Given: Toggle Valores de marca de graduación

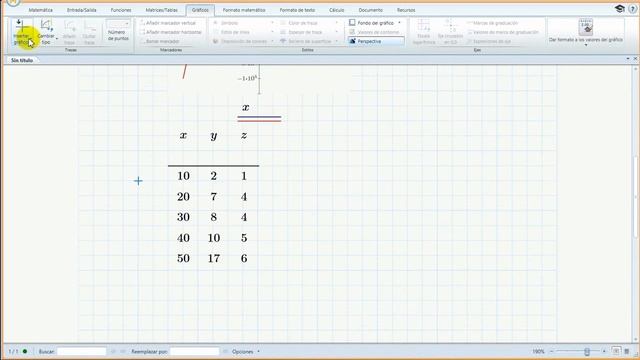Looking at the screenshot, I should pyautogui.click(x=502, y=32).
